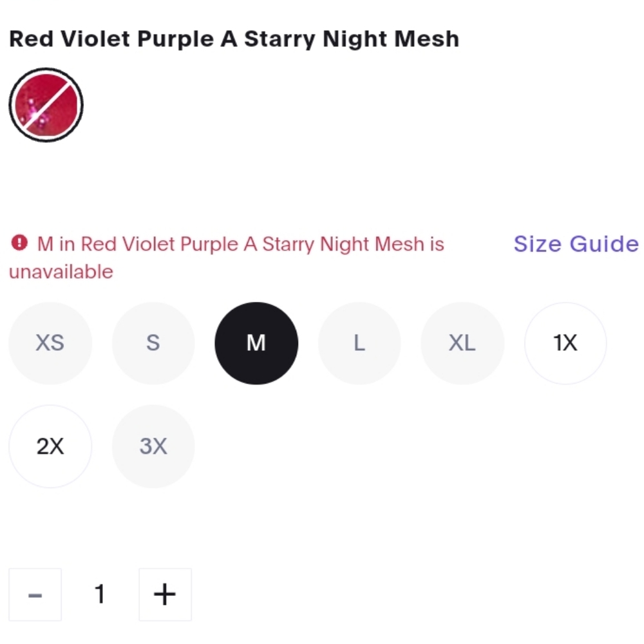The height and width of the screenshot is (644, 644).
Task: Pick the available 1X size
Action: [565, 343]
